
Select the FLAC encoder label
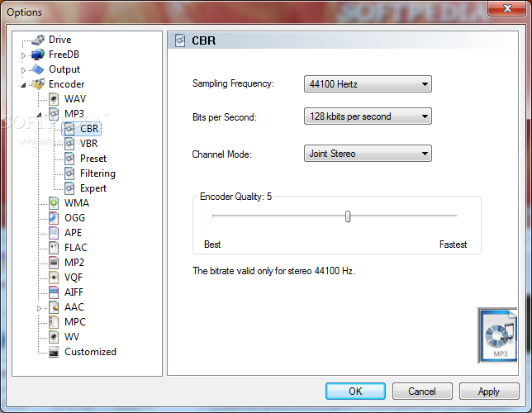tap(76, 248)
